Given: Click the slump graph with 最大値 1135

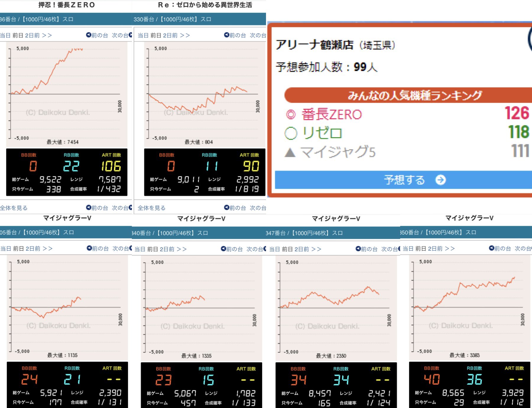Looking at the screenshot, I should 67,308.
